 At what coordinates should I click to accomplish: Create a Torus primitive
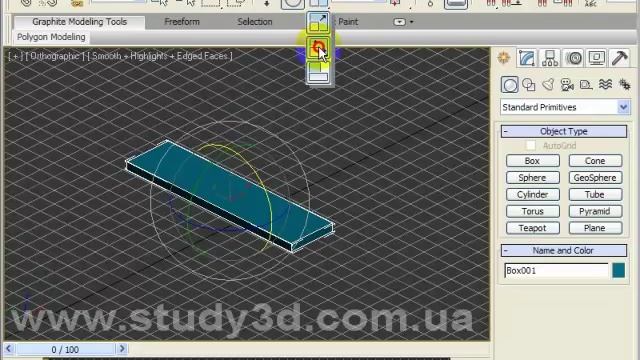532,211
